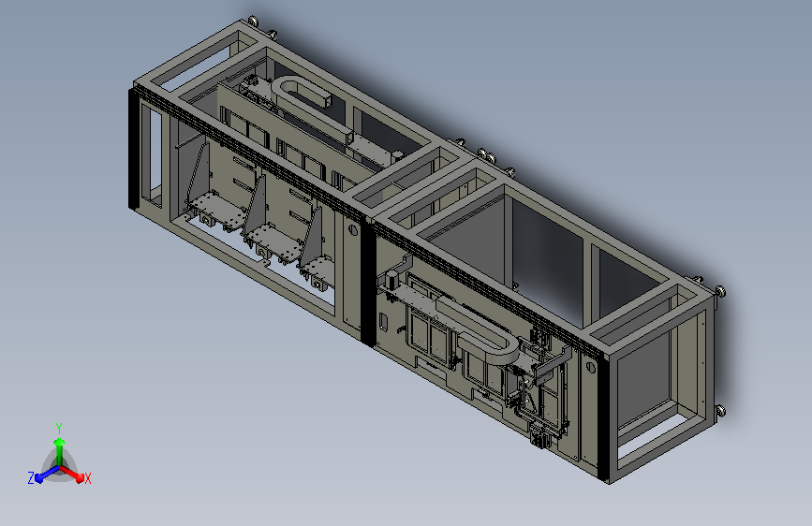Click the red X axis of the orientation triad
The height and width of the screenshot is (526, 812).
coord(72,474)
